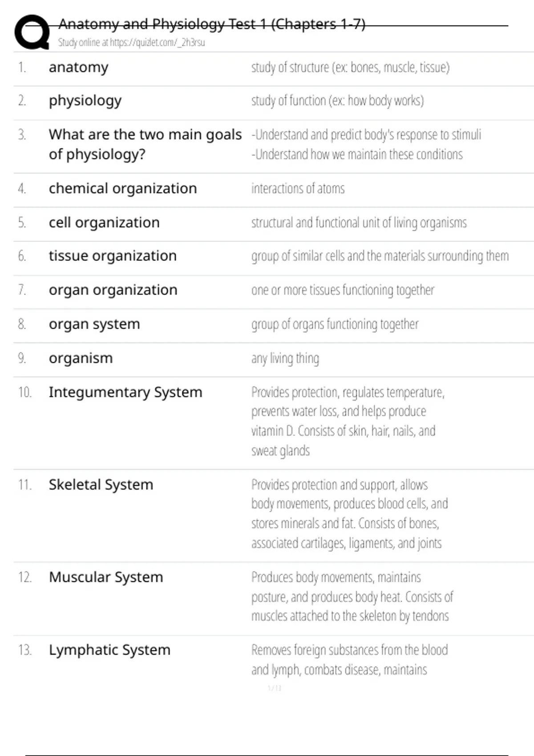Select the "Integumentary System" term
The image size is (534, 756).
click(x=125, y=392)
